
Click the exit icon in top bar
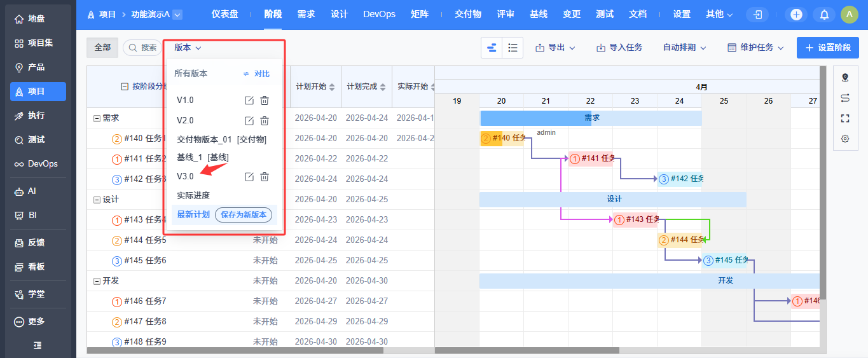(x=757, y=15)
